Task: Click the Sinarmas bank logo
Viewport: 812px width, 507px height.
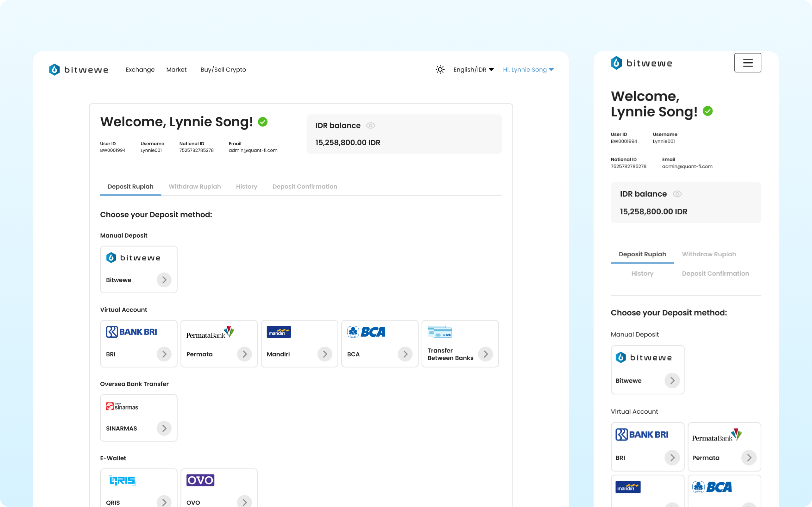Action: [x=122, y=406]
